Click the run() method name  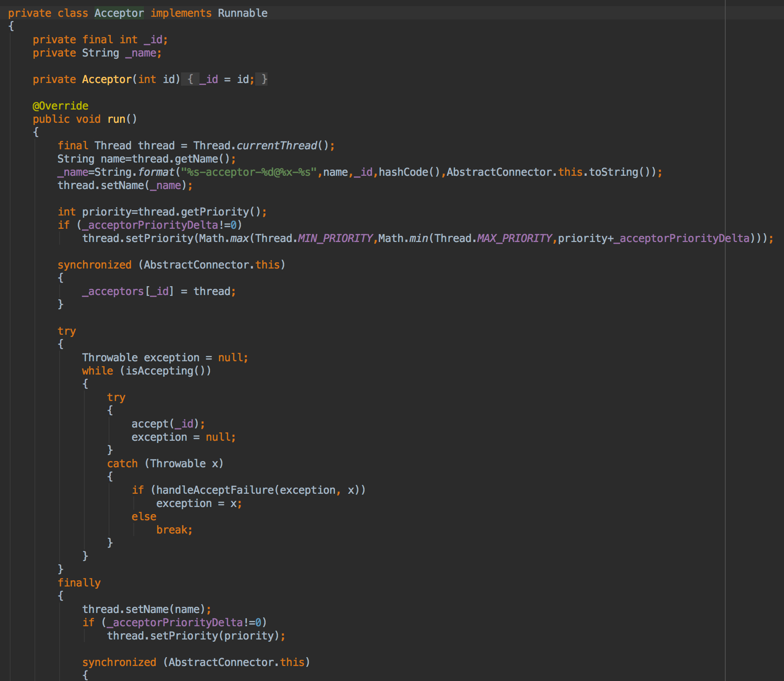116,119
